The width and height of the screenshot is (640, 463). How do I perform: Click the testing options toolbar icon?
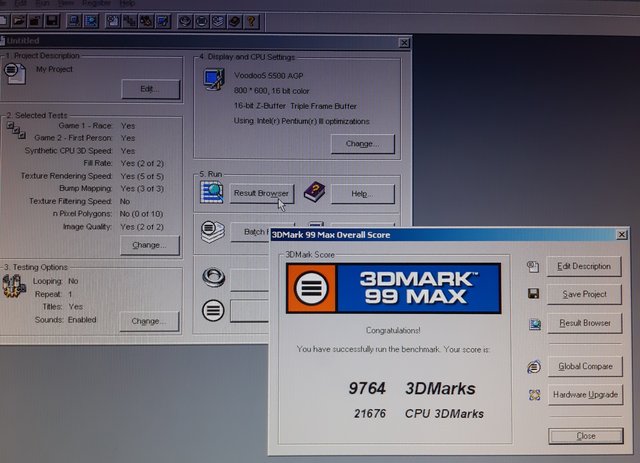(146, 21)
